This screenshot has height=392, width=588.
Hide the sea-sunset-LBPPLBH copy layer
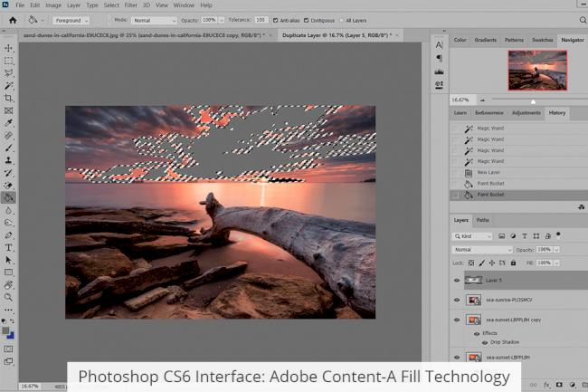[457, 320]
